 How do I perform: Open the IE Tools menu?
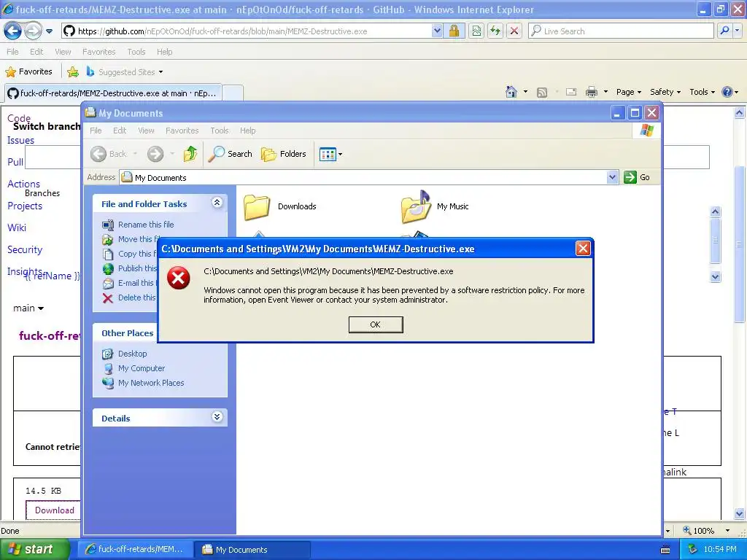click(136, 52)
